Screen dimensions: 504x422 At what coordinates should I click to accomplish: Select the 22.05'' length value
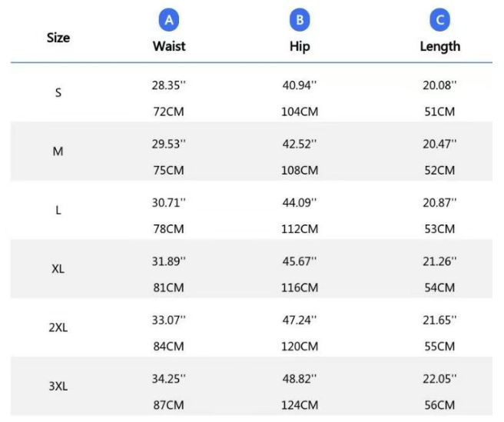439,378
